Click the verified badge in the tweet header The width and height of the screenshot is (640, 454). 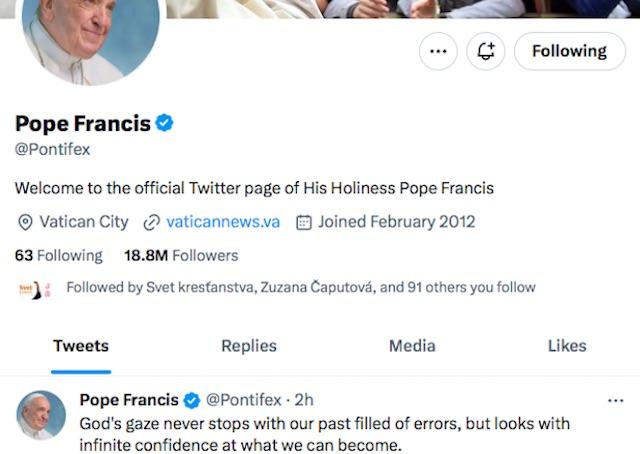click(193, 400)
